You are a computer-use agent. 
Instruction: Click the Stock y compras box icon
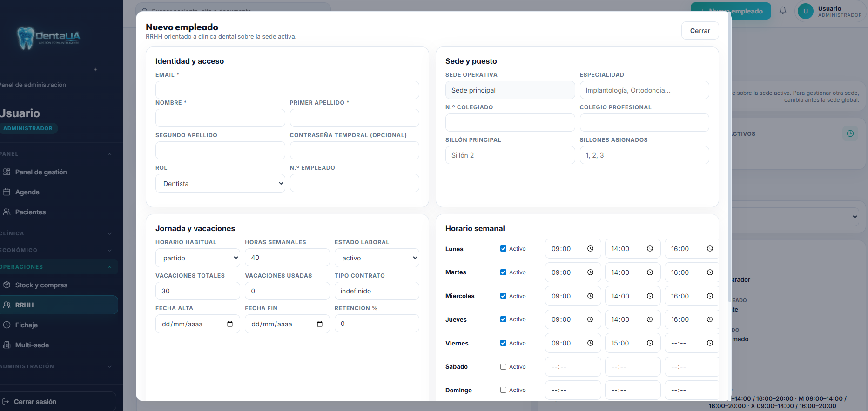[x=7, y=285]
